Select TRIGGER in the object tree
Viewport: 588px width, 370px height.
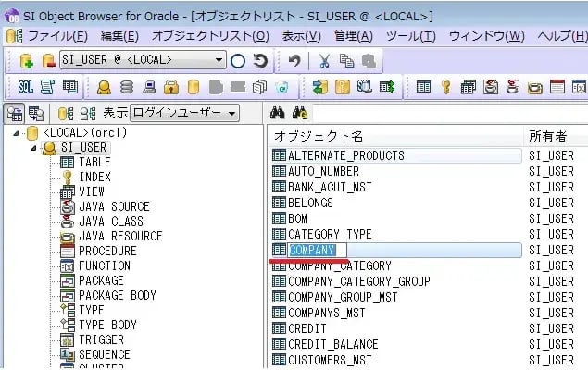[100, 339]
